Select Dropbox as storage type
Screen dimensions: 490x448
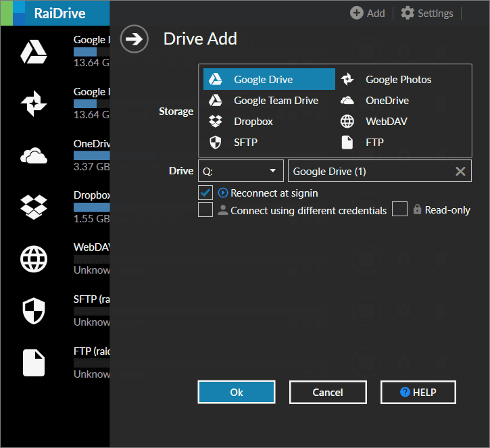[x=253, y=122]
